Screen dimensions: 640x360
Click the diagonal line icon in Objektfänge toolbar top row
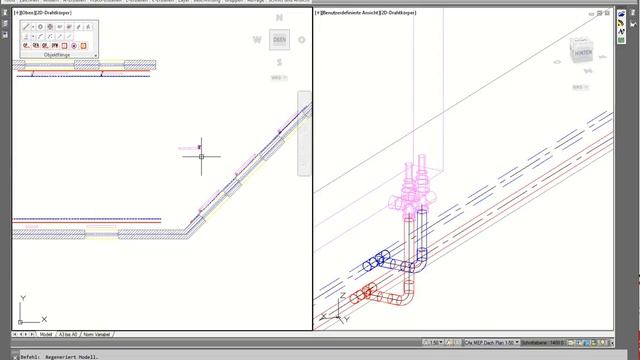tap(26, 27)
